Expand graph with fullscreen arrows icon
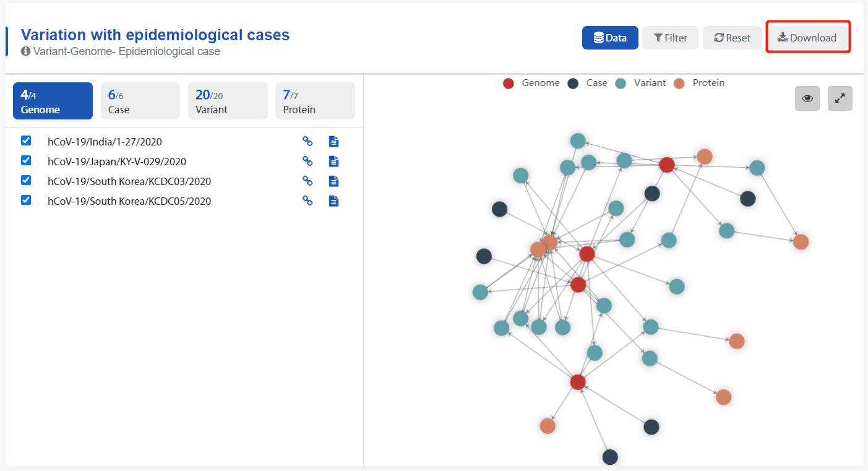Screen dimensions: 868x471 840,98
